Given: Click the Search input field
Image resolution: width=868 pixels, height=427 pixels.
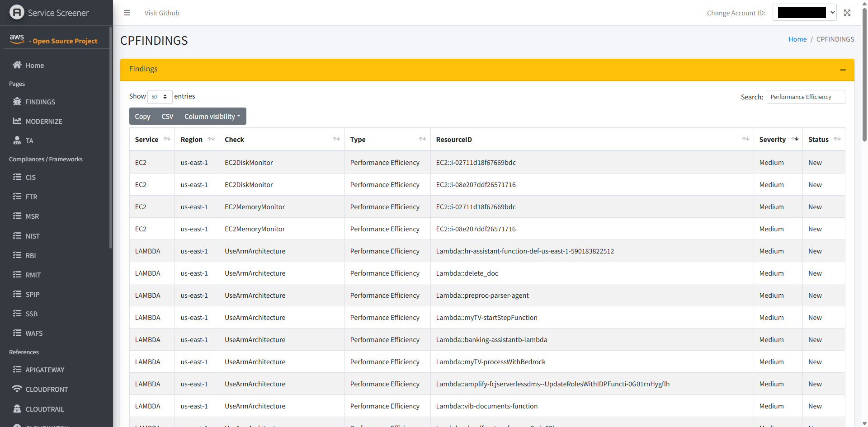Looking at the screenshot, I should pos(805,97).
